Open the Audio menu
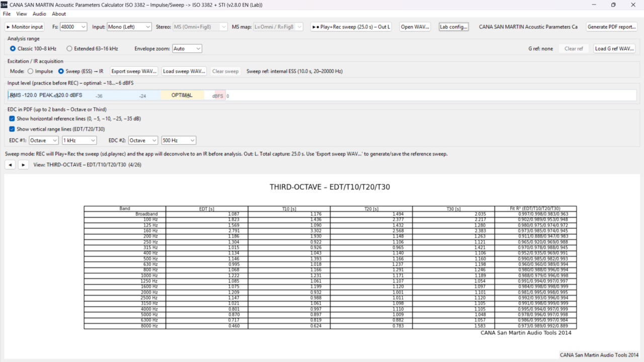 [x=39, y=14]
